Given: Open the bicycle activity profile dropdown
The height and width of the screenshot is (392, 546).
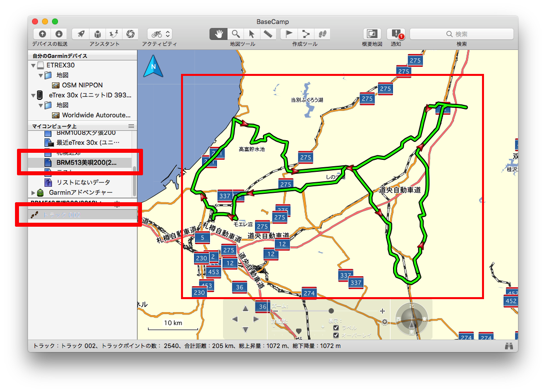Looking at the screenshot, I should coord(160,34).
